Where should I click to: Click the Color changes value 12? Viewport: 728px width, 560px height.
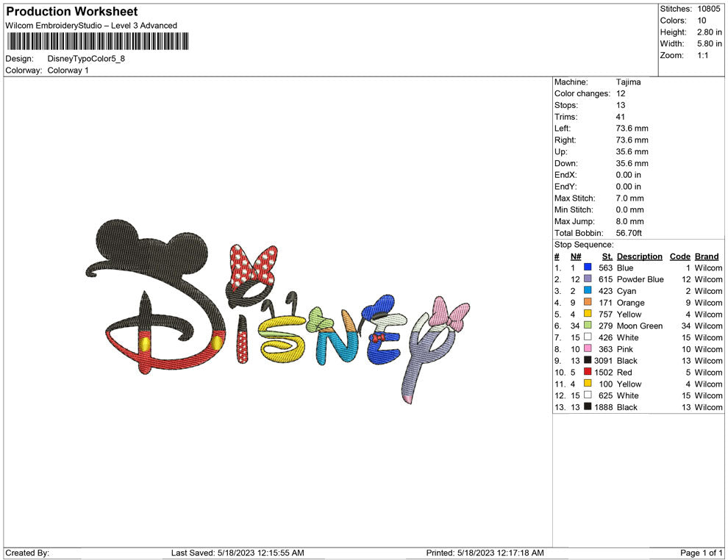pos(621,94)
